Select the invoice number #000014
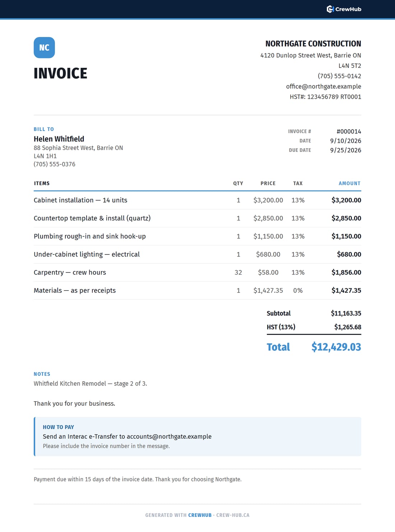This screenshot has height=532, width=395. click(x=349, y=131)
